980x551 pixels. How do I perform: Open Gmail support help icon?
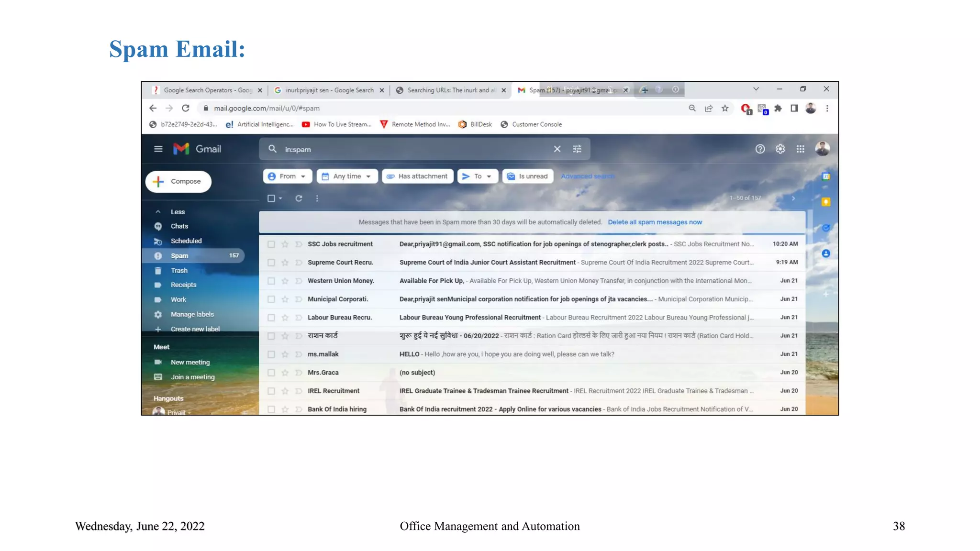(760, 149)
